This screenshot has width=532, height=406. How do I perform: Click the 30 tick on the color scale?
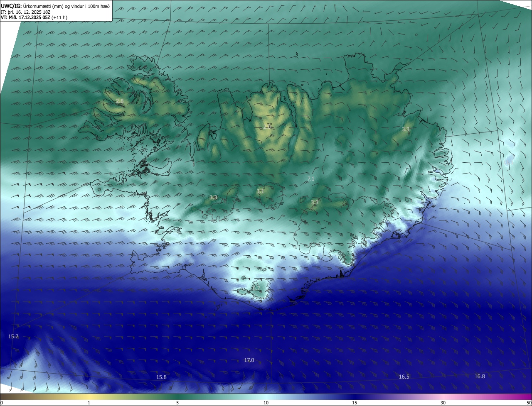tap(443, 403)
